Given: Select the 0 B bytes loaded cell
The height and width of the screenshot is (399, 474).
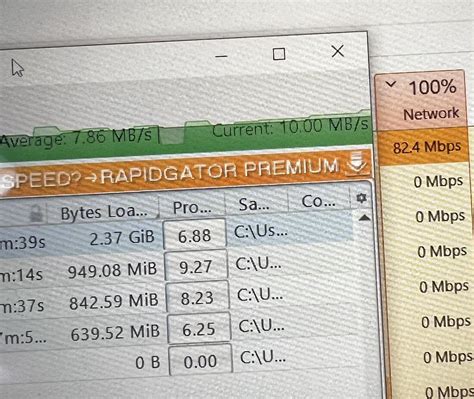Looking at the screenshot, I should [148, 362].
